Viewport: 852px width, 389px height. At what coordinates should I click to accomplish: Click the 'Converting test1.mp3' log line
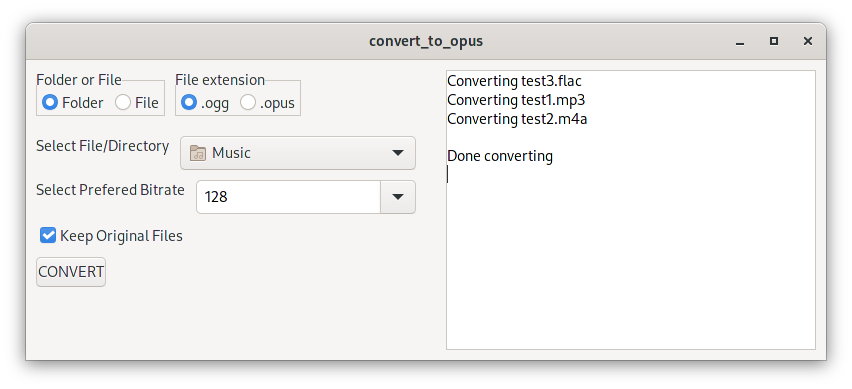click(x=516, y=100)
